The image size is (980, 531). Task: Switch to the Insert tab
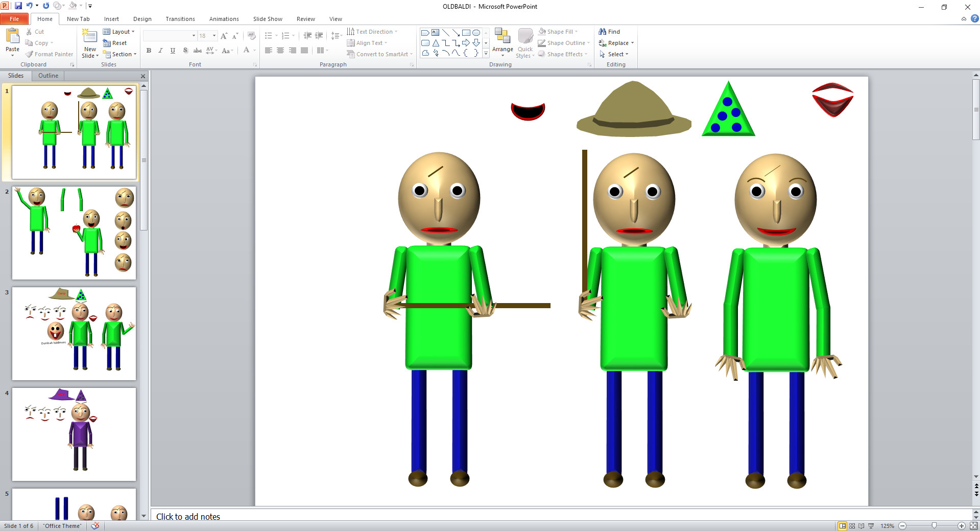(111, 19)
